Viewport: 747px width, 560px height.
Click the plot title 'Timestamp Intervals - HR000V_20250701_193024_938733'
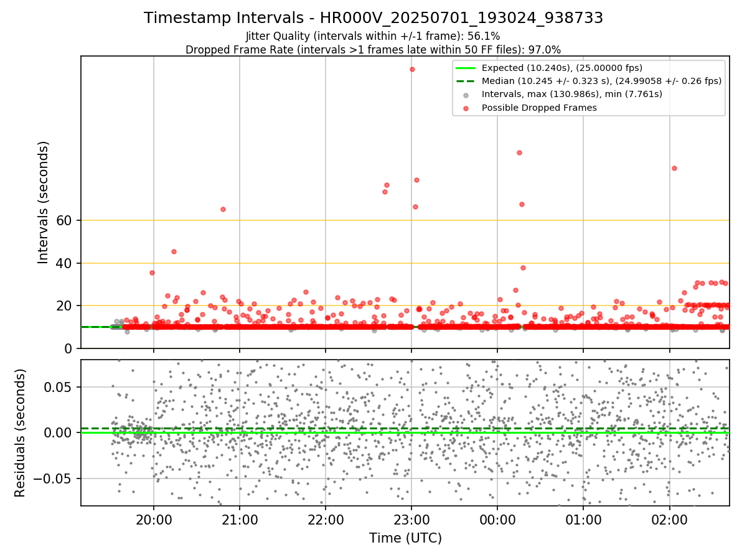coord(374,18)
